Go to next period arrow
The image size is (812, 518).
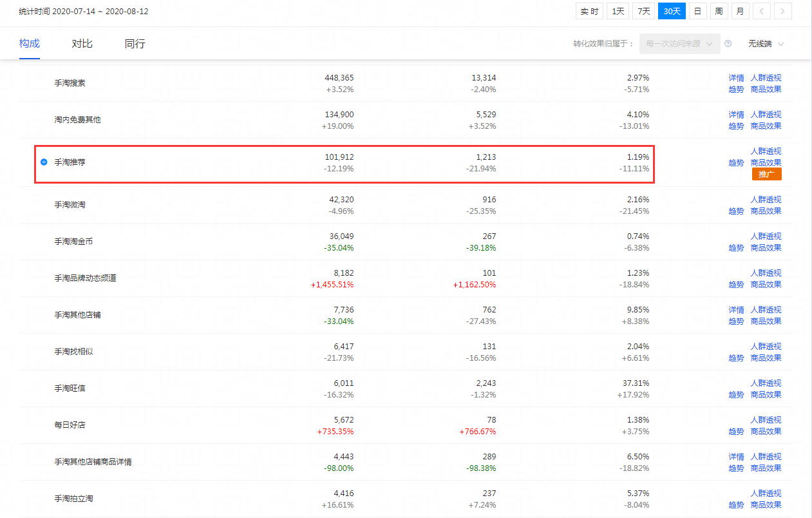(783, 11)
